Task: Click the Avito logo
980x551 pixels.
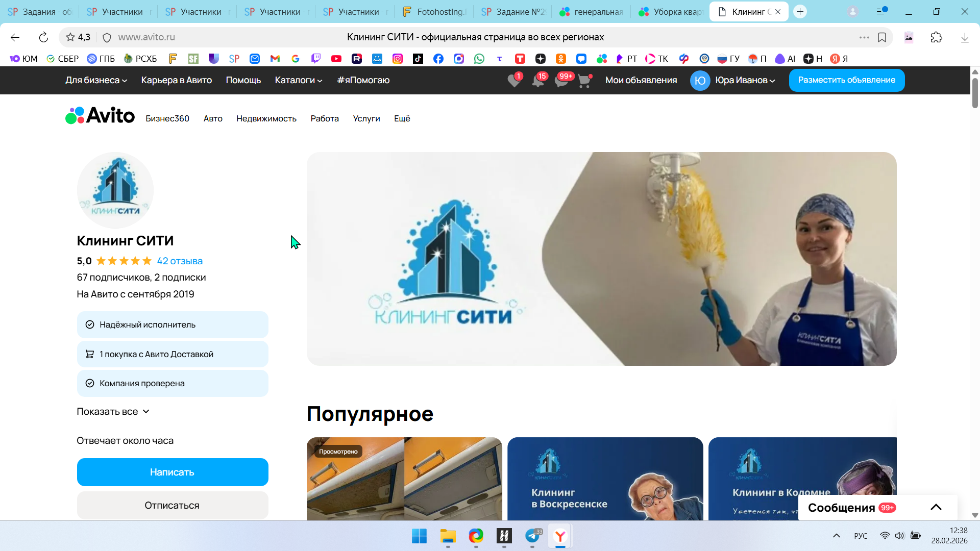Action: click(x=100, y=116)
